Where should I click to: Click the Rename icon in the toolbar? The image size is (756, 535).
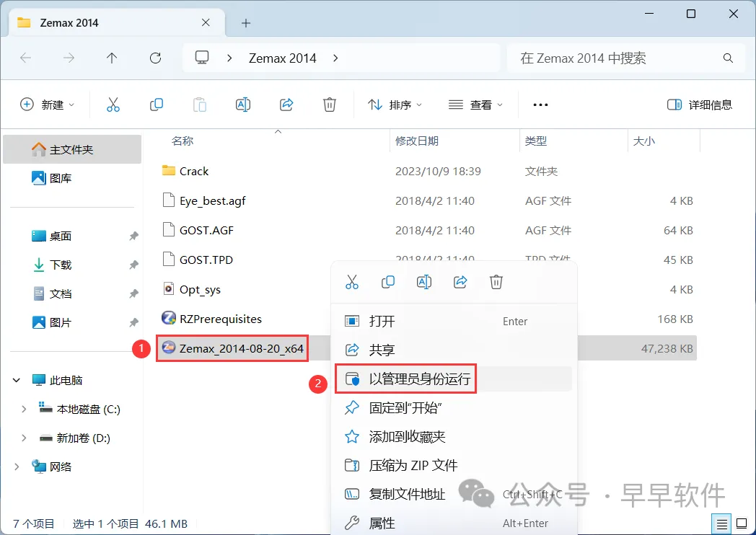click(x=243, y=105)
